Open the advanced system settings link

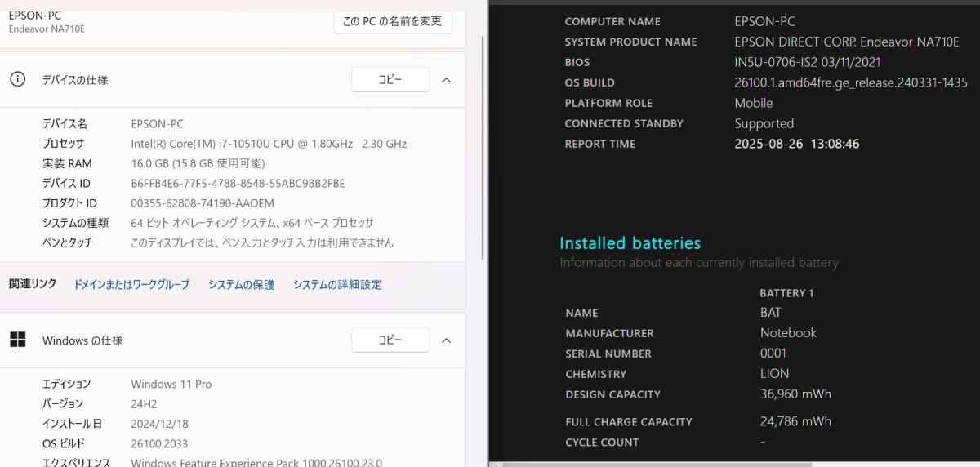337,285
